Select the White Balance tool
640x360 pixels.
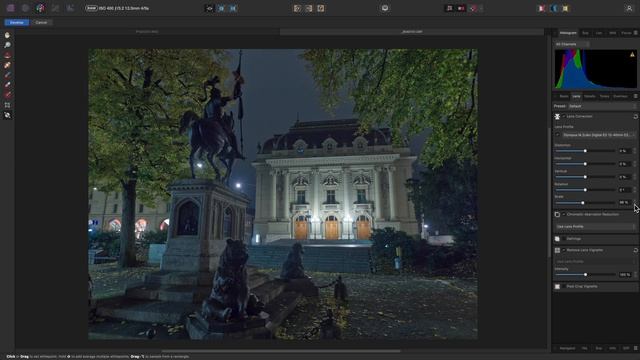[7, 115]
